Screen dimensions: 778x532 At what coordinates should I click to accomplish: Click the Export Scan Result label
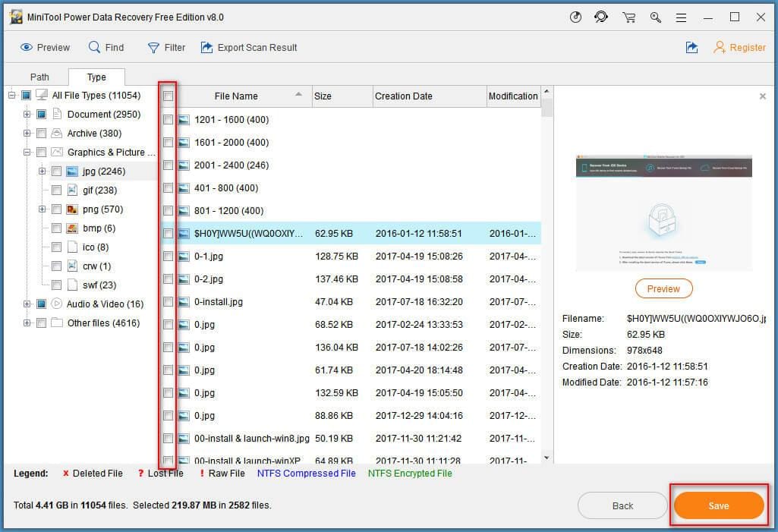[x=257, y=48]
